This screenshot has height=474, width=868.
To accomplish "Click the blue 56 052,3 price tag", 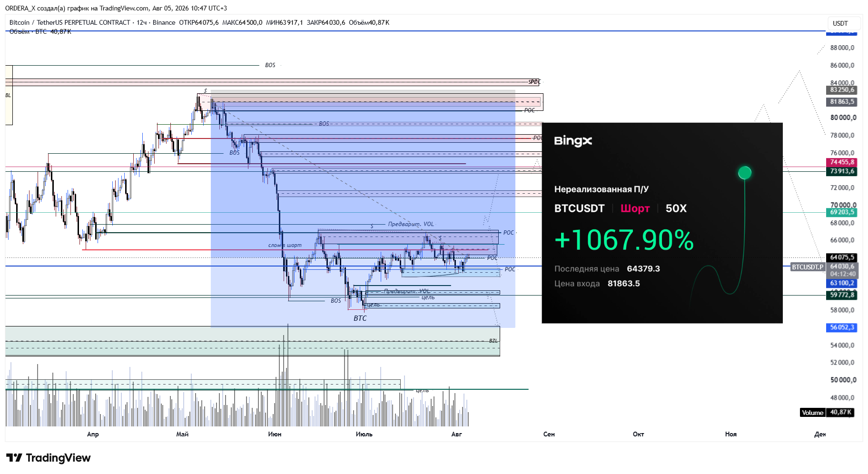I will pyautogui.click(x=842, y=327).
